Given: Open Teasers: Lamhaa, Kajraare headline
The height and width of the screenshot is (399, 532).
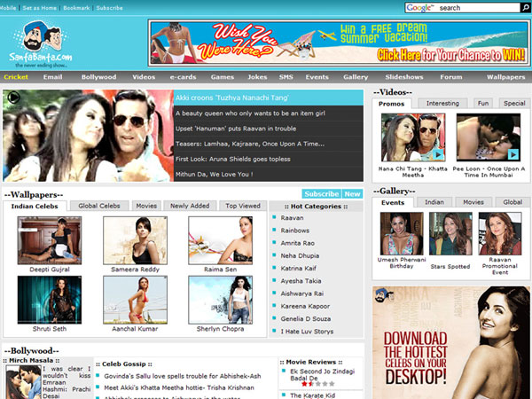Looking at the screenshot, I should click(x=269, y=144).
